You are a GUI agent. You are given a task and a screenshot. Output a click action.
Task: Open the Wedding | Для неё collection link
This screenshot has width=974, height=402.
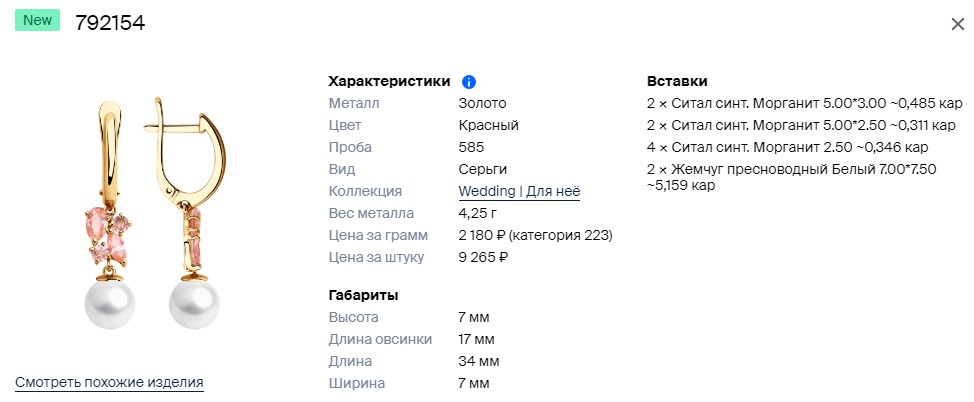[x=519, y=191]
